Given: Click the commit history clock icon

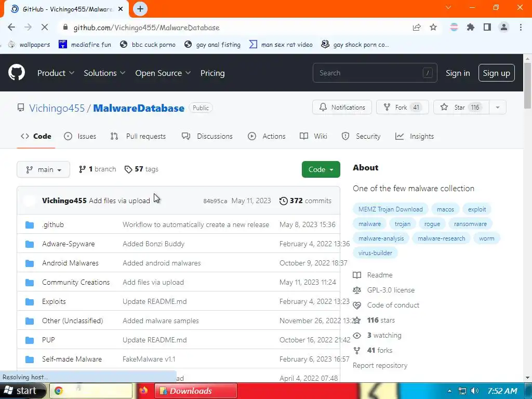Looking at the screenshot, I should [283, 201].
